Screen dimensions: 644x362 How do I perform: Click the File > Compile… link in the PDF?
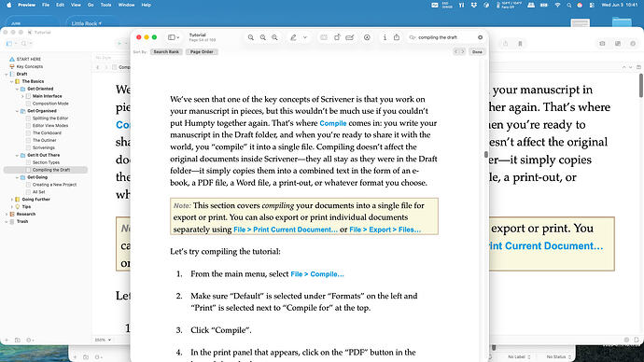317,274
